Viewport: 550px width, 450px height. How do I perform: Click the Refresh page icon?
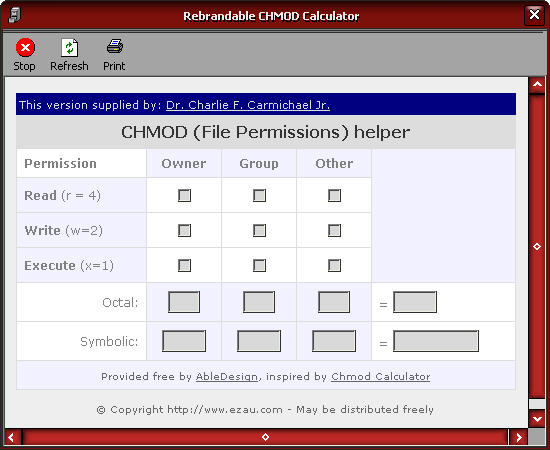[x=69, y=47]
